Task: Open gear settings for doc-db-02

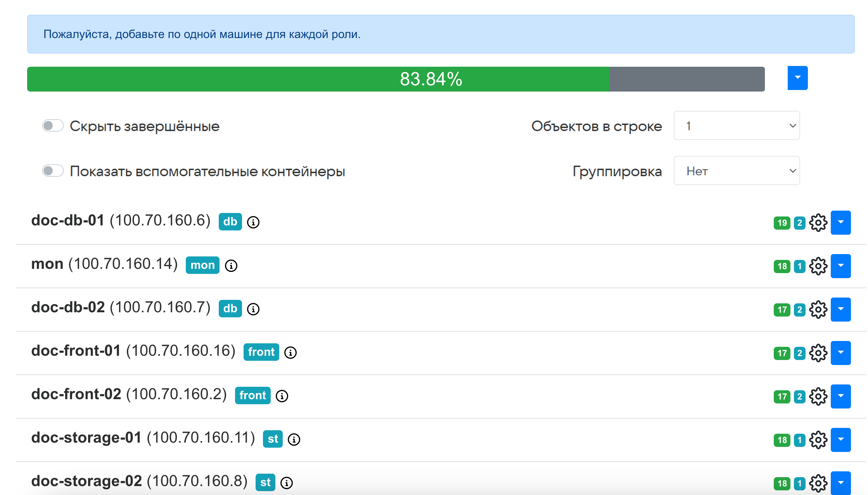Action: (818, 310)
